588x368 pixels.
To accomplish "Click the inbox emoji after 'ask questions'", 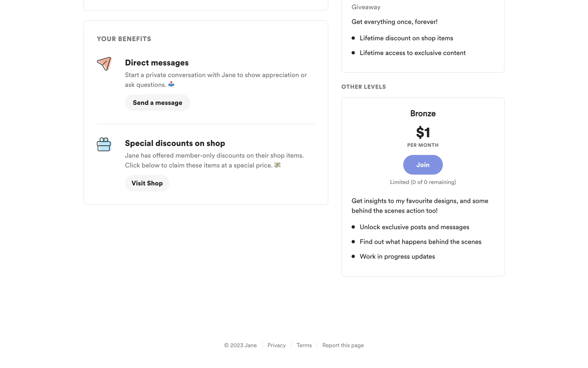I will tap(171, 84).
